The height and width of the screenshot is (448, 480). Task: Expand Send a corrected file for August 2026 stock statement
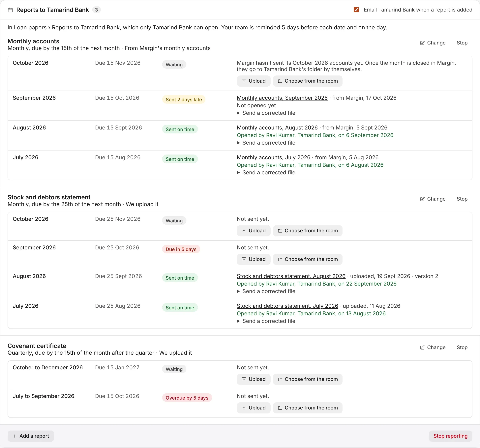266,291
